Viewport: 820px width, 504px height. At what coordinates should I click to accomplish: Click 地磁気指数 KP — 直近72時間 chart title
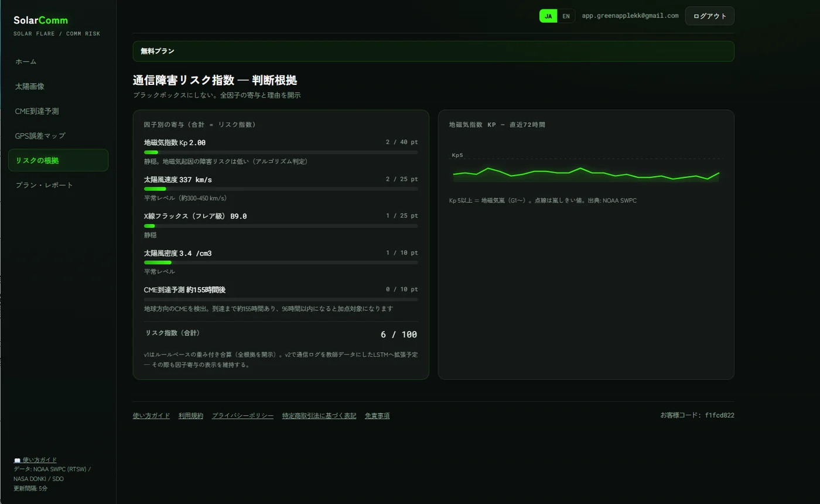pyautogui.click(x=497, y=125)
